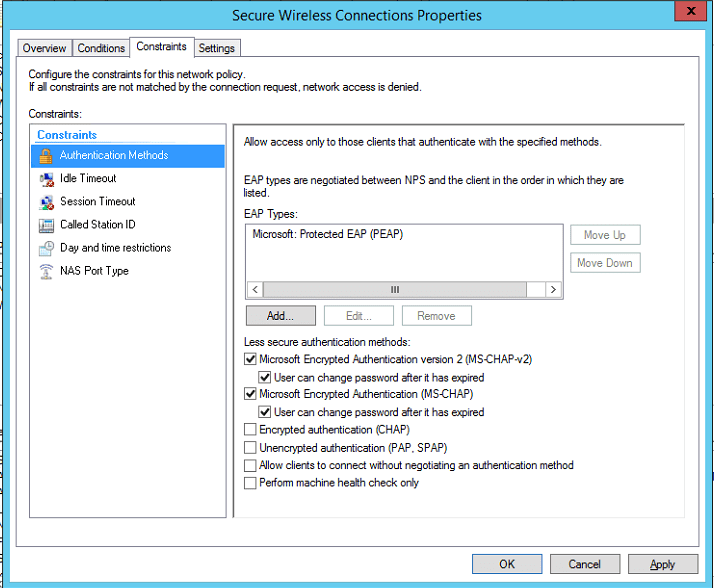The height and width of the screenshot is (588, 714).
Task: Toggle MS-CHAP-v2 authentication checkbox
Action: pos(250,359)
